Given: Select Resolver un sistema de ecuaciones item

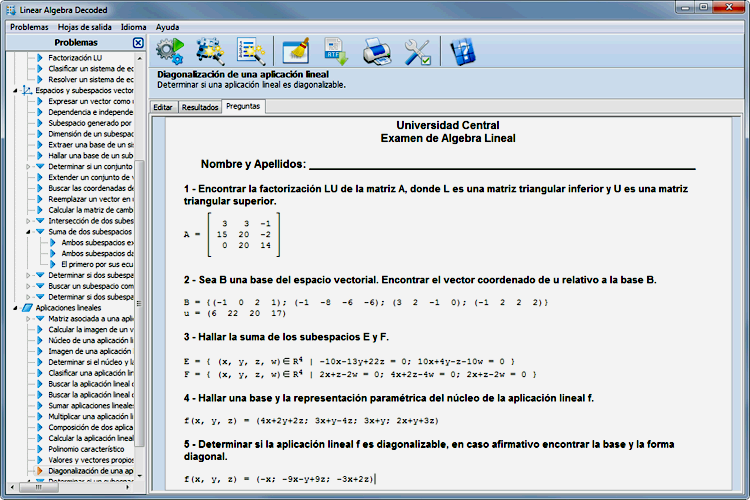Looking at the screenshot, I should (x=91, y=79).
